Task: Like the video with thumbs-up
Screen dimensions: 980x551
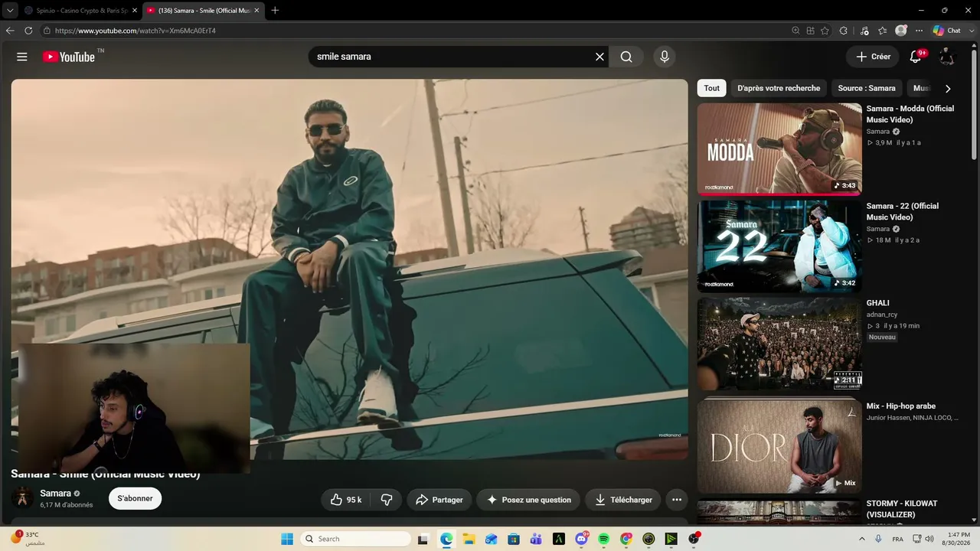Action: point(345,500)
